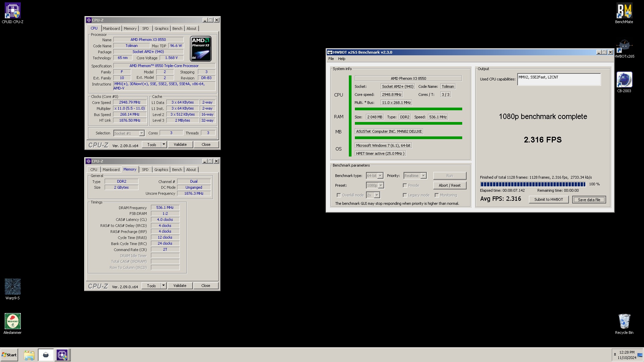The height and width of the screenshot is (362, 644).
Task: Click Tools button in bottom CPU-Z window
Action: click(x=151, y=286)
